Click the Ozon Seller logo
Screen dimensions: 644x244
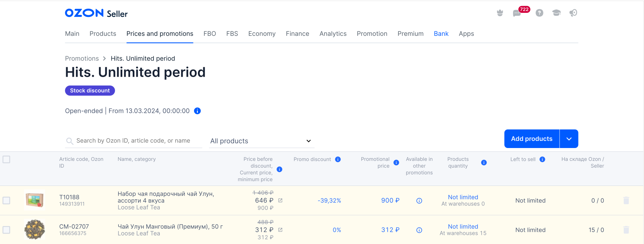(96, 13)
